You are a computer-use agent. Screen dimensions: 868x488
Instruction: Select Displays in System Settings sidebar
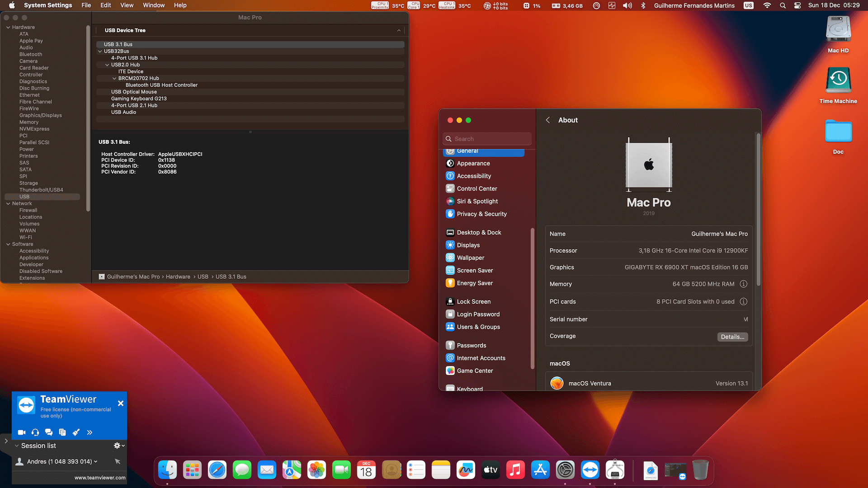tap(468, 245)
